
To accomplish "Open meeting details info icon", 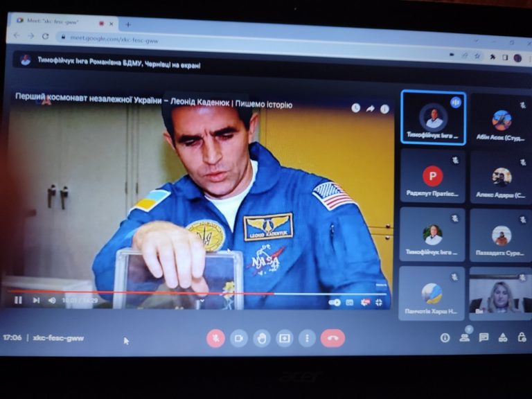I will point(445,337).
